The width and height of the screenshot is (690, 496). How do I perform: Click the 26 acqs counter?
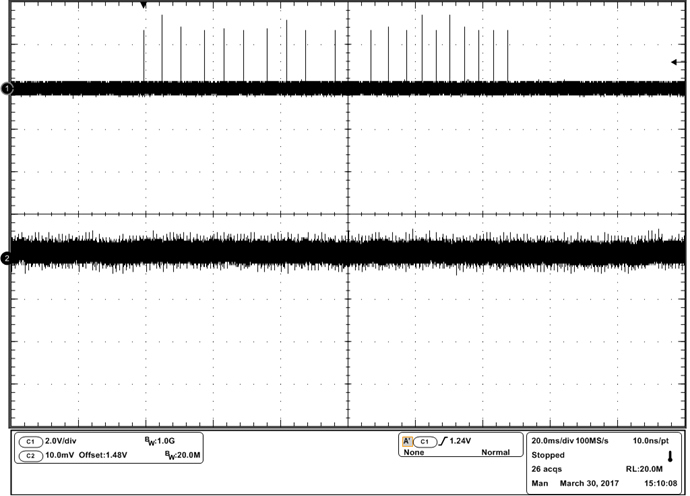click(x=547, y=469)
